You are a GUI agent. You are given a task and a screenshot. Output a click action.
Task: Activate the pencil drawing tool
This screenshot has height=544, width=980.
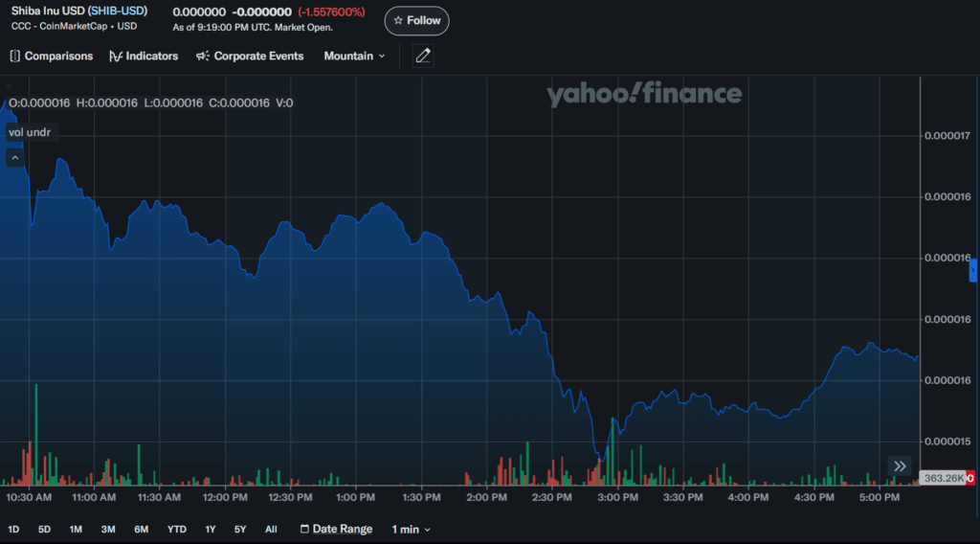click(423, 57)
